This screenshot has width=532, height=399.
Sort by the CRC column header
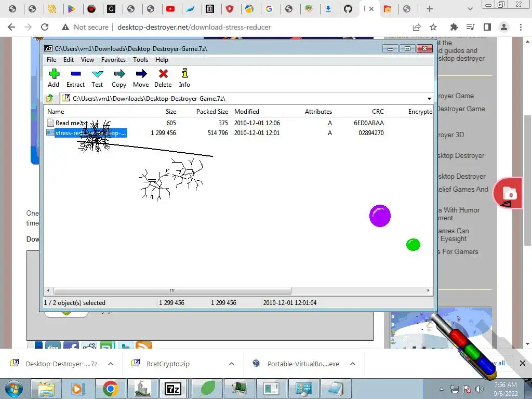click(361, 112)
